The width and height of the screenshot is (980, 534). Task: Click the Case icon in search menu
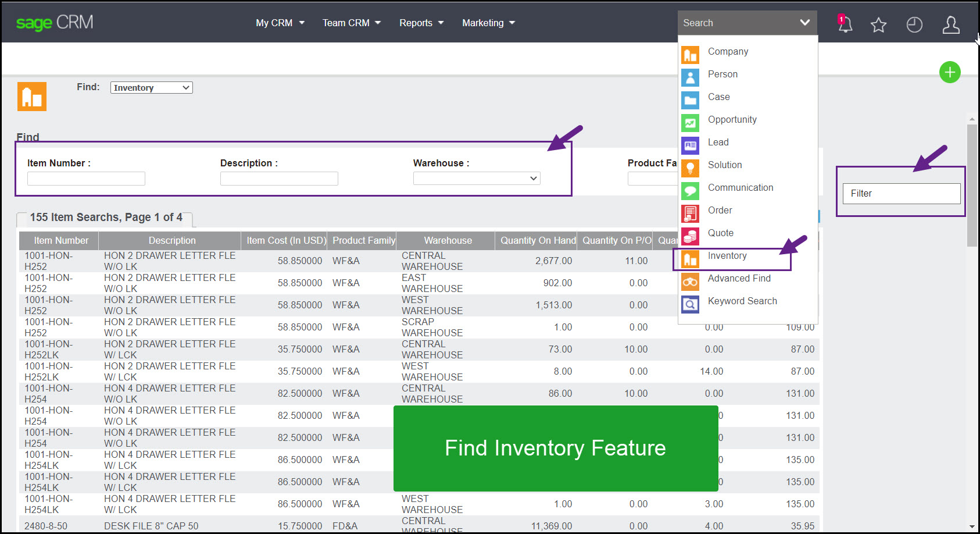[690, 100]
